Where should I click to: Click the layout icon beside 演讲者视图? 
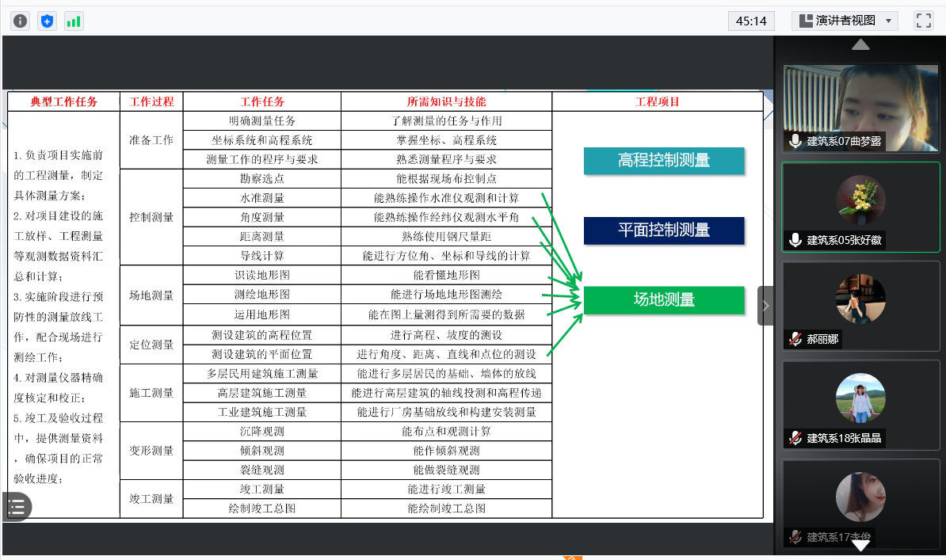pyautogui.click(x=806, y=21)
